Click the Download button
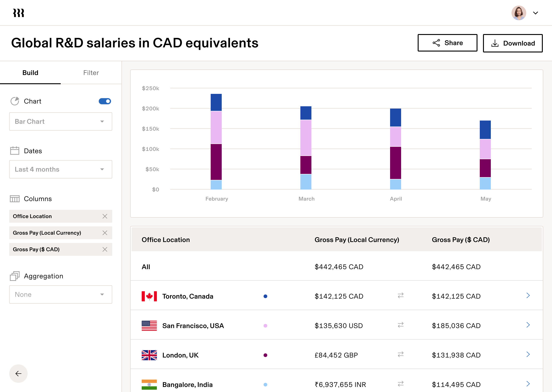The height and width of the screenshot is (392, 552). [513, 43]
